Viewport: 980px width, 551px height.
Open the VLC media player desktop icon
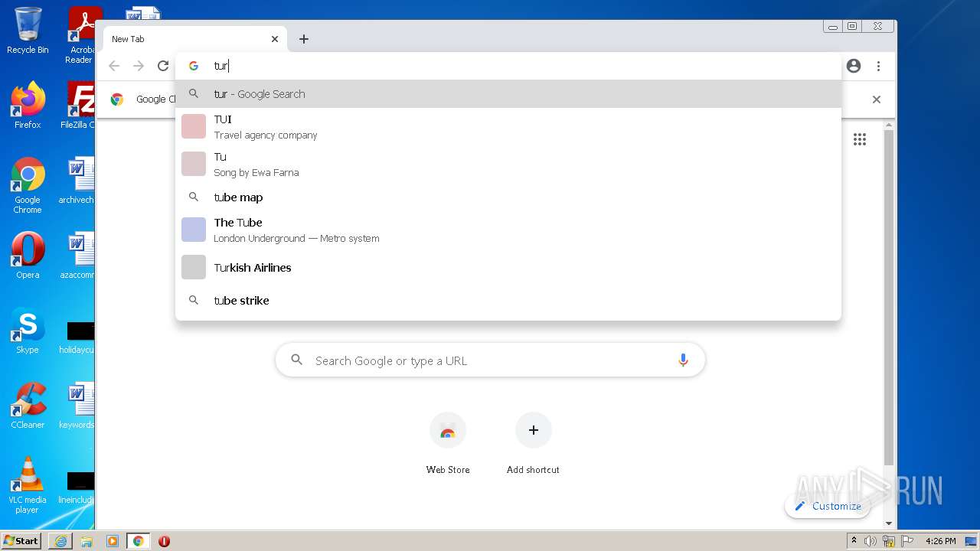[x=28, y=485]
